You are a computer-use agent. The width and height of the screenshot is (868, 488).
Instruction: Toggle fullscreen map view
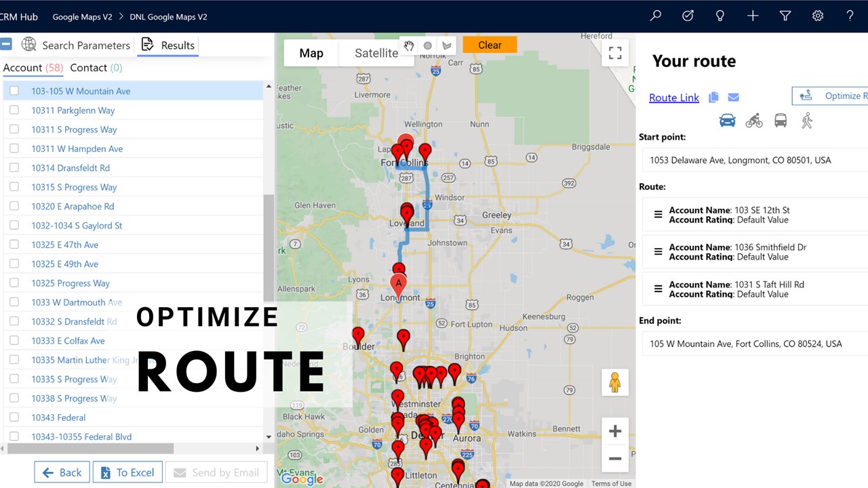tap(615, 53)
